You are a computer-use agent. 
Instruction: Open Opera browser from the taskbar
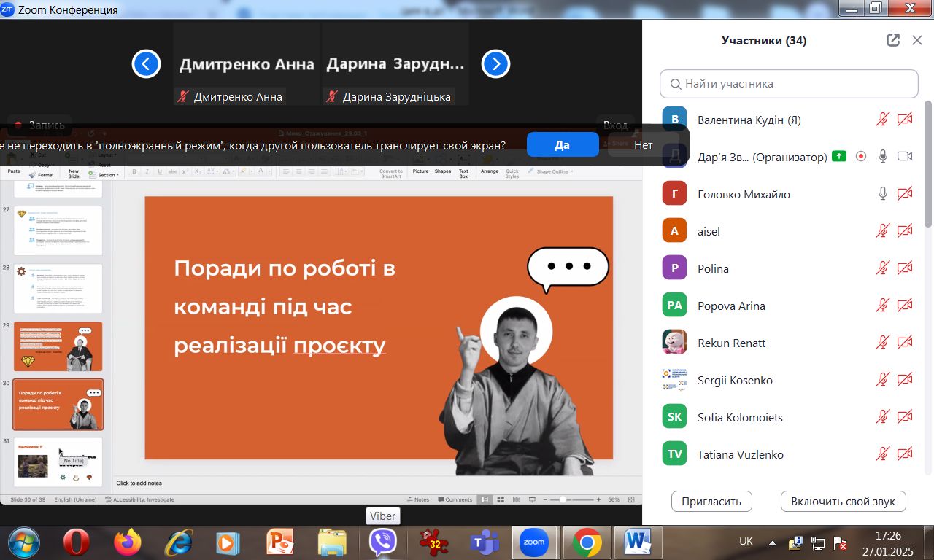(77, 542)
